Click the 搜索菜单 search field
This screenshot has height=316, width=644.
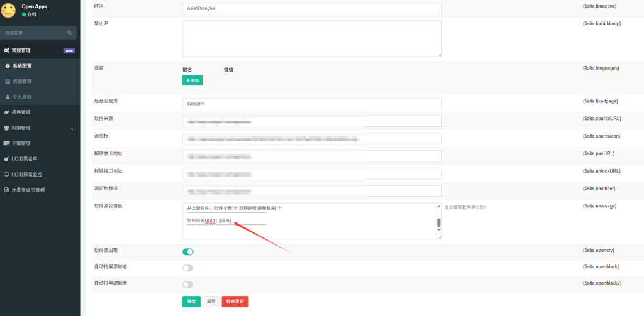[38, 33]
